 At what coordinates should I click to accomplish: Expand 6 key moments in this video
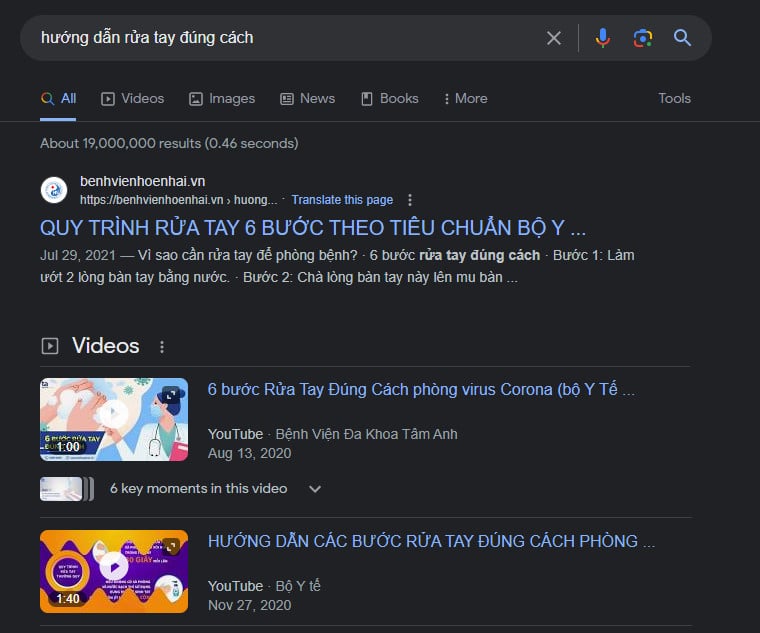tap(216, 489)
